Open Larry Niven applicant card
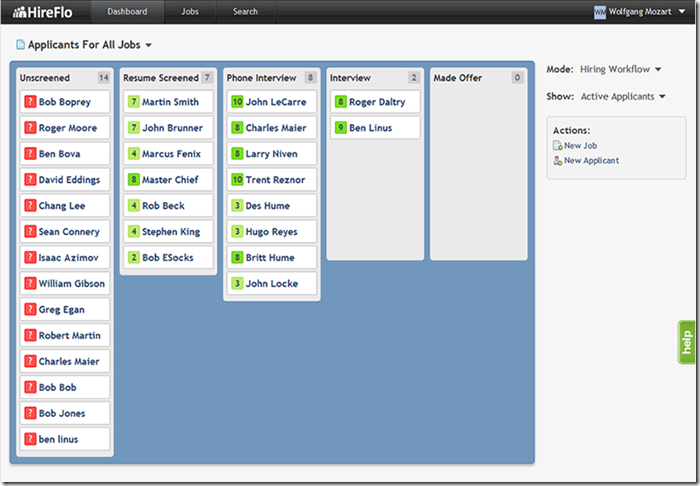The height and width of the screenshot is (486, 700). [272, 154]
